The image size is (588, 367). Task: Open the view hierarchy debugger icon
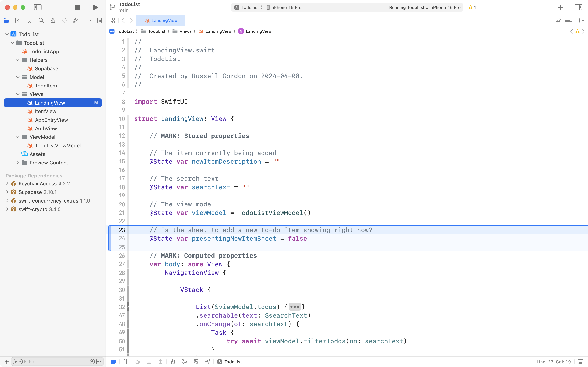(x=172, y=361)
